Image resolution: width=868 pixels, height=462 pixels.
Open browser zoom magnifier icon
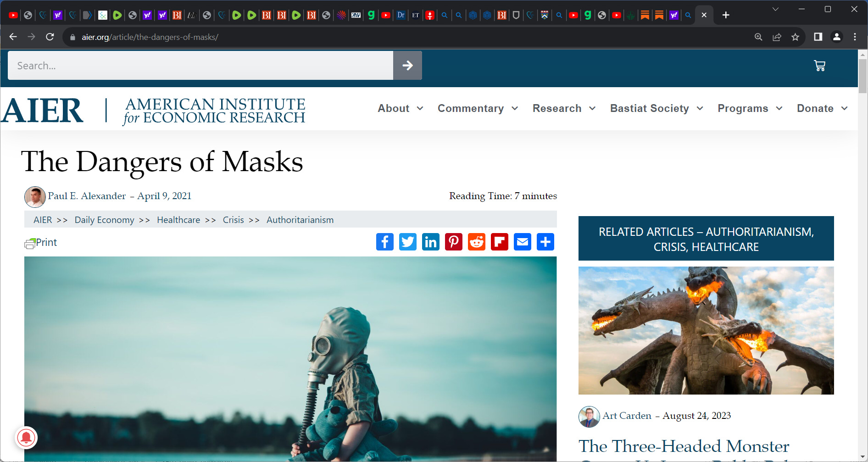758,37
